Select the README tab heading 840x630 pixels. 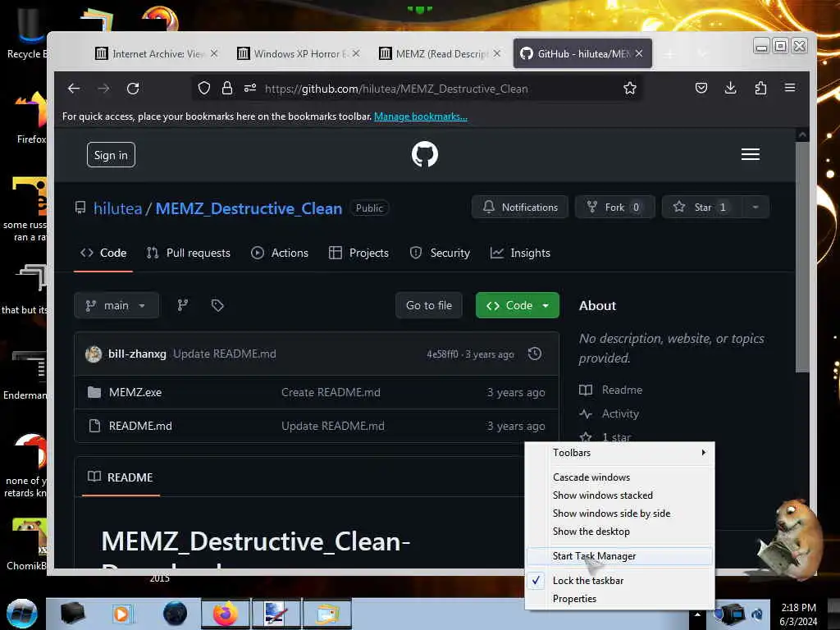click(121, 477)
